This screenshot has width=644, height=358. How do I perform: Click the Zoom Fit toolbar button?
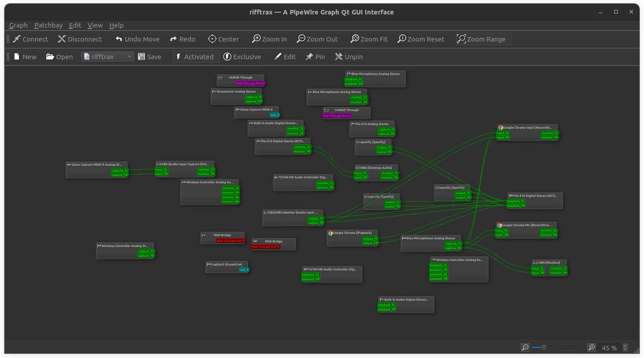369,39
